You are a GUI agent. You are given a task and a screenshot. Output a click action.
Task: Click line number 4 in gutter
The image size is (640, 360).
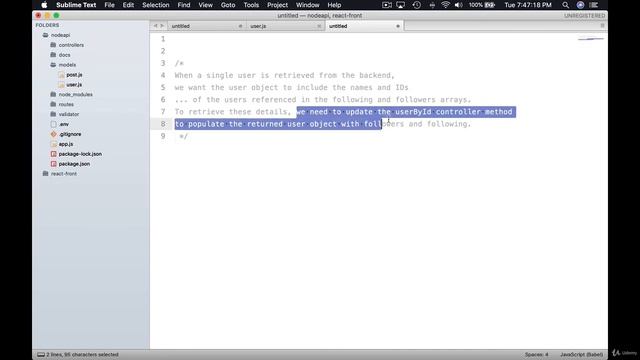tap(163, 75)
